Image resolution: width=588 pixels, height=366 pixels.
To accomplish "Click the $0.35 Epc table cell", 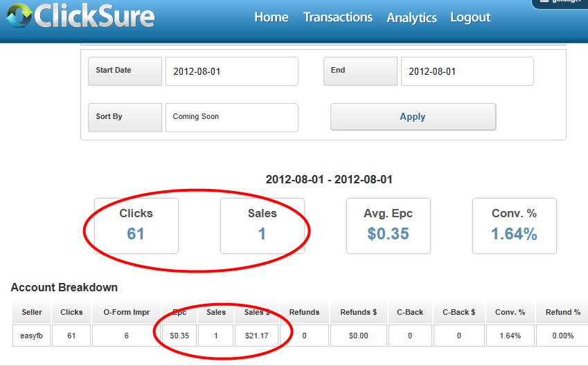I will tap(179, 336).
